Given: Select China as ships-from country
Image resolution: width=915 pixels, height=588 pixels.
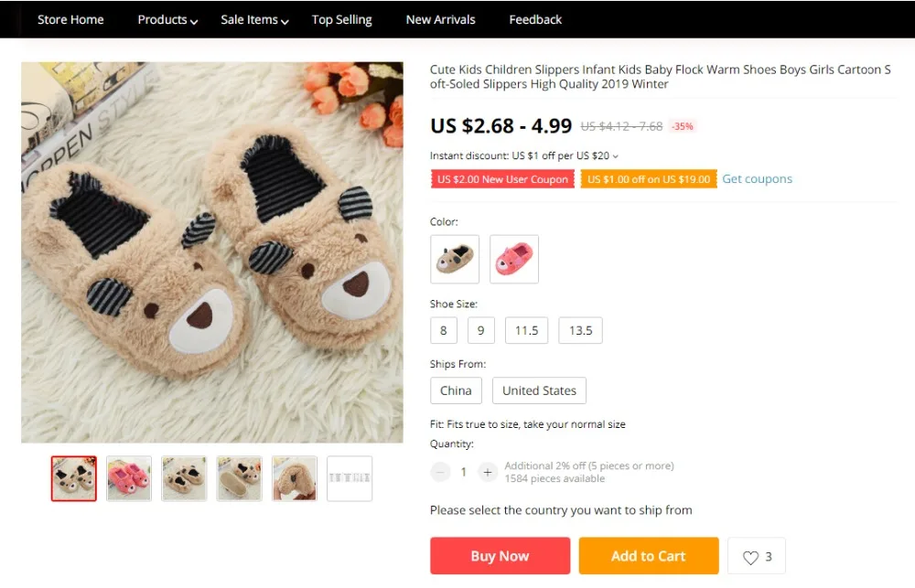Looking at the screenshot, I should coord(456,390).
